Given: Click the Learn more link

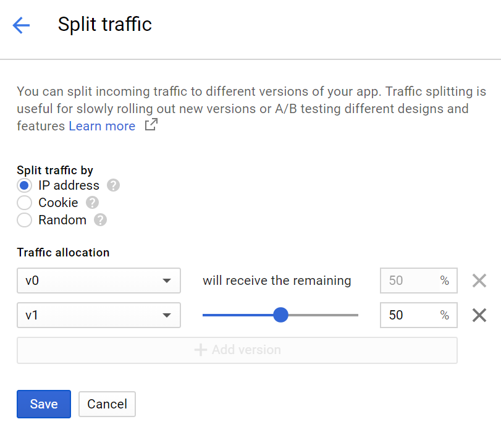Looking at the screenshot, I should pyautogui.click(x=102, y=126).
